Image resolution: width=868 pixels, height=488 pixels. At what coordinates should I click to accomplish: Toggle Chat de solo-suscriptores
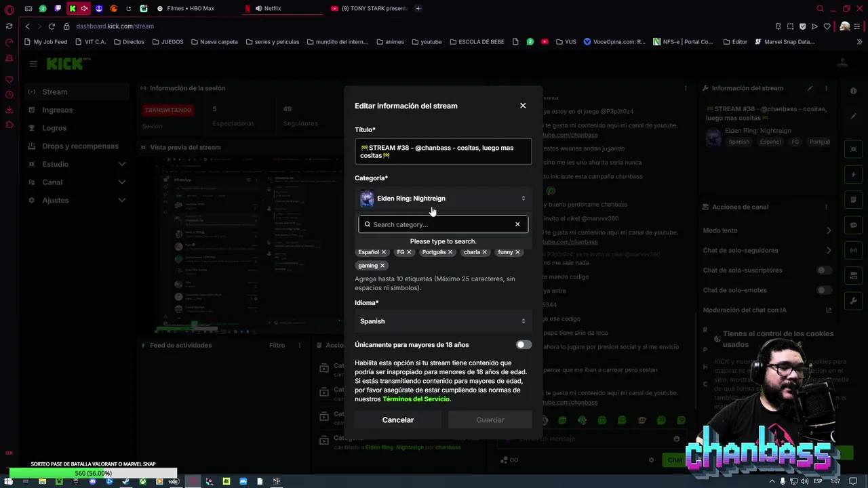point(823,270)
